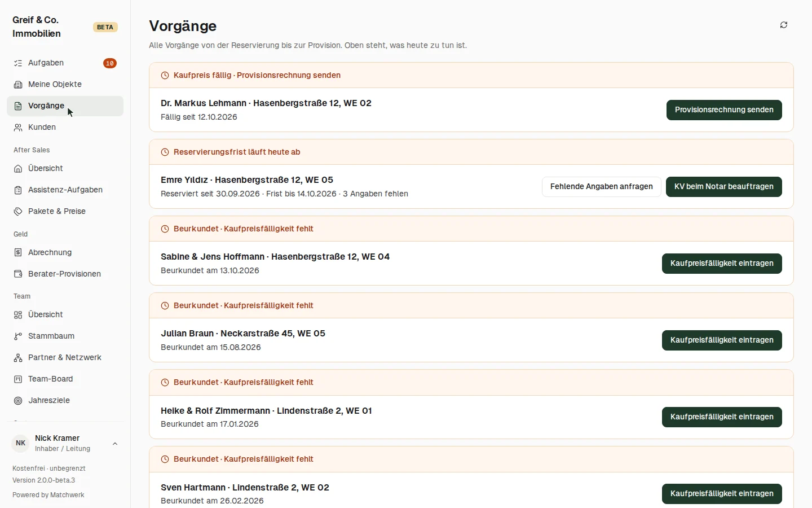This screenshot has height=508, width=812.
Task: Open the Kunden section
Action: click(x=65, y=128)
